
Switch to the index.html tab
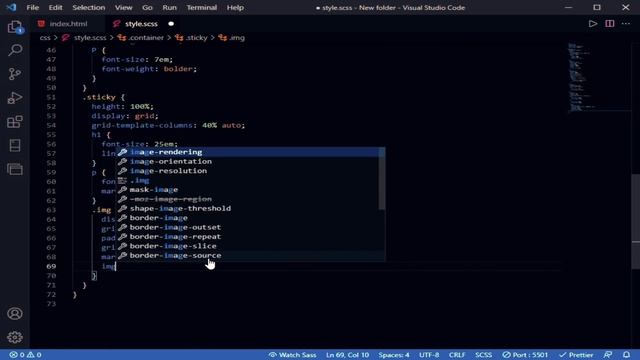pyautogui.click(x=68, y=24)
